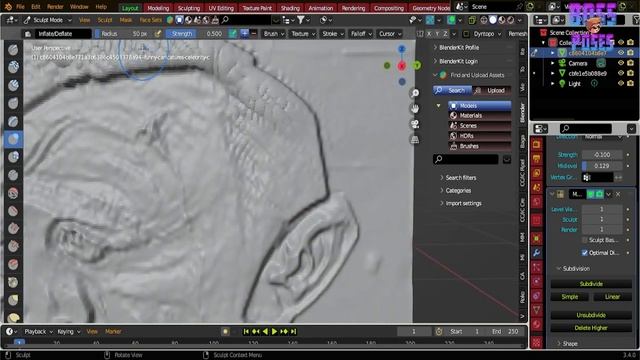Click the blue Z axis gizmo ball

[x=402, y=49]
